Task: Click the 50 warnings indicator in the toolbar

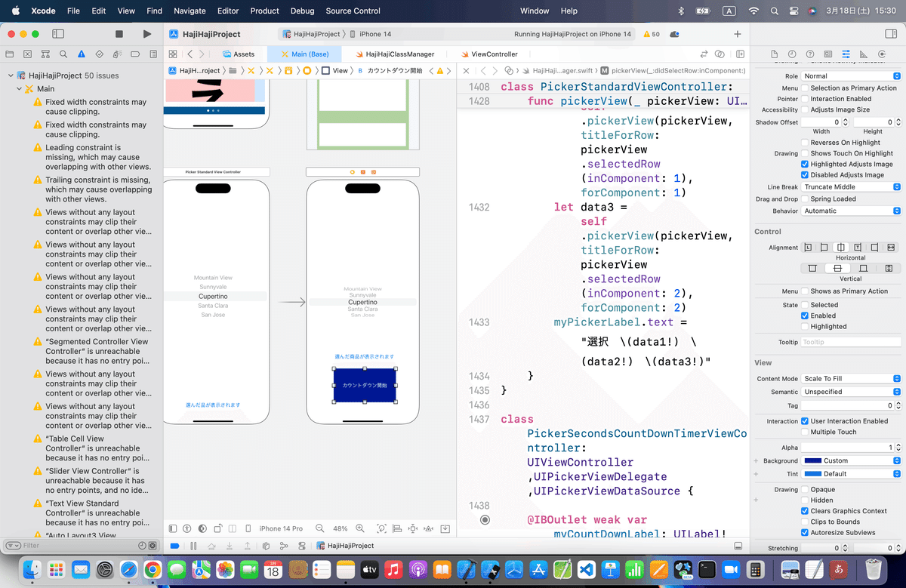Action: (652, 34)
